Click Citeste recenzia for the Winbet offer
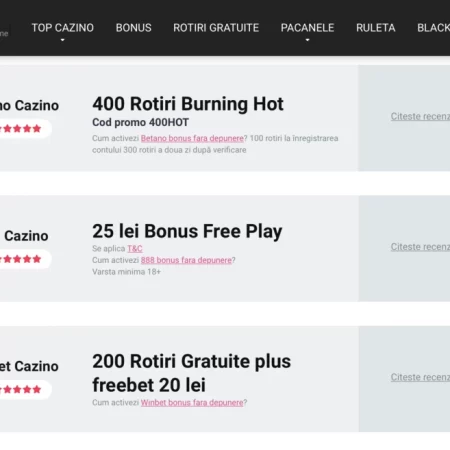 [420, 377]
